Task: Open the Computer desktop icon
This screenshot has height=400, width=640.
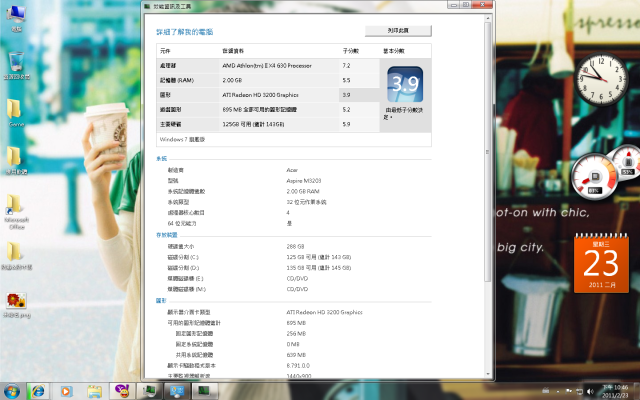Action: coord(16,18)
